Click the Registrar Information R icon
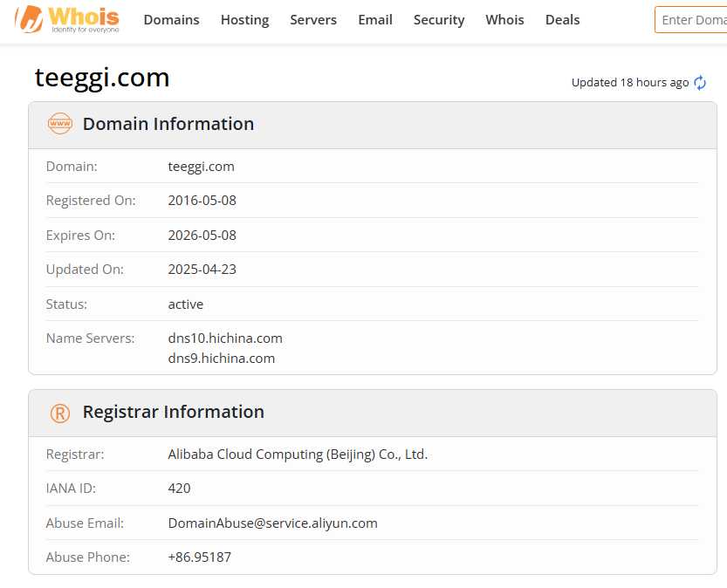 (x=60, y=413)
